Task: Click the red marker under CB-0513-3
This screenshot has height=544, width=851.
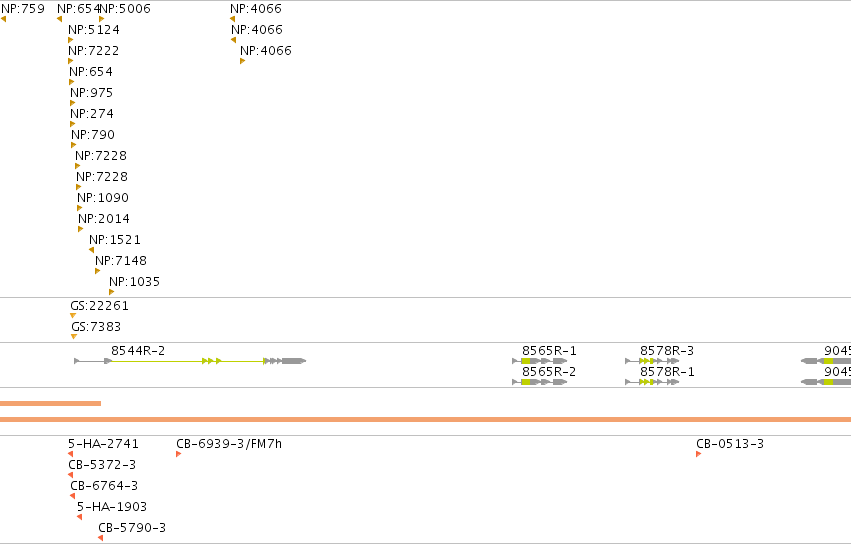Action: 698,454
